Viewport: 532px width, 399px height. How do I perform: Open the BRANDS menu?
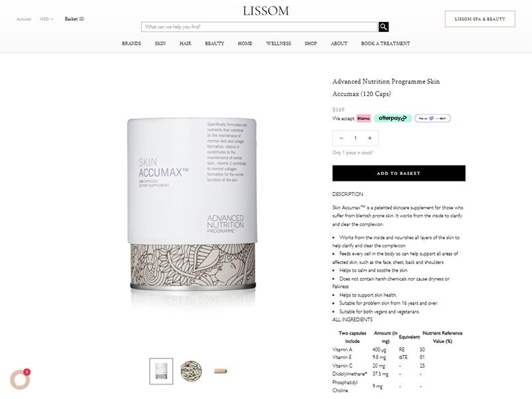point(131,43)
